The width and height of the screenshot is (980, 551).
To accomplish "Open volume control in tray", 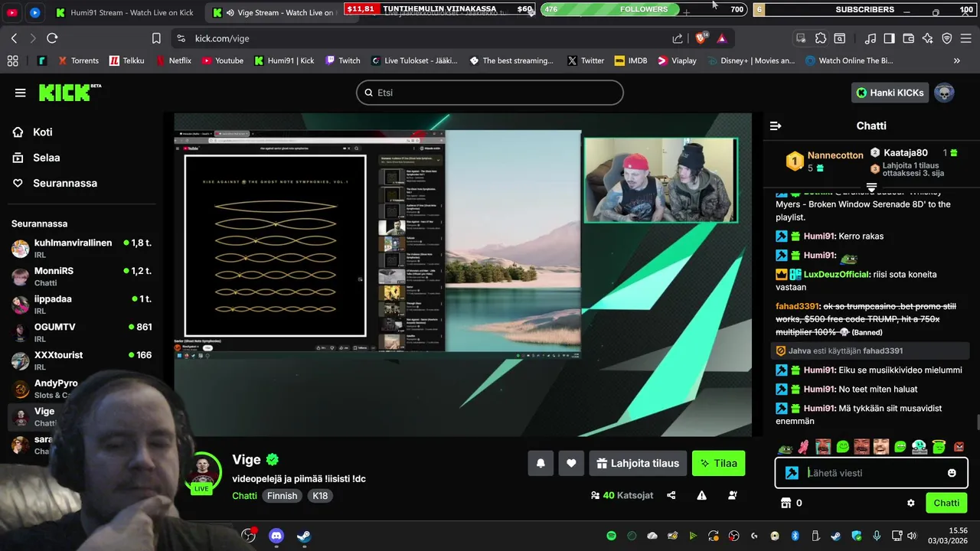I will (911, 536).
